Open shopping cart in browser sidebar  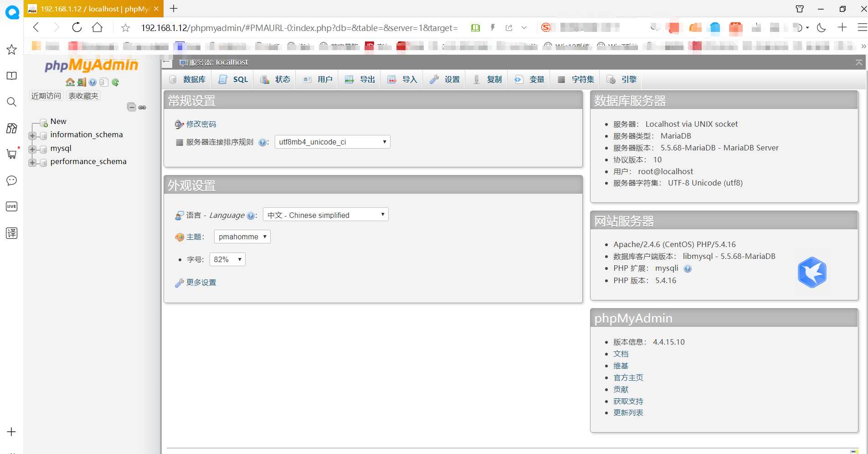point(12,154)
